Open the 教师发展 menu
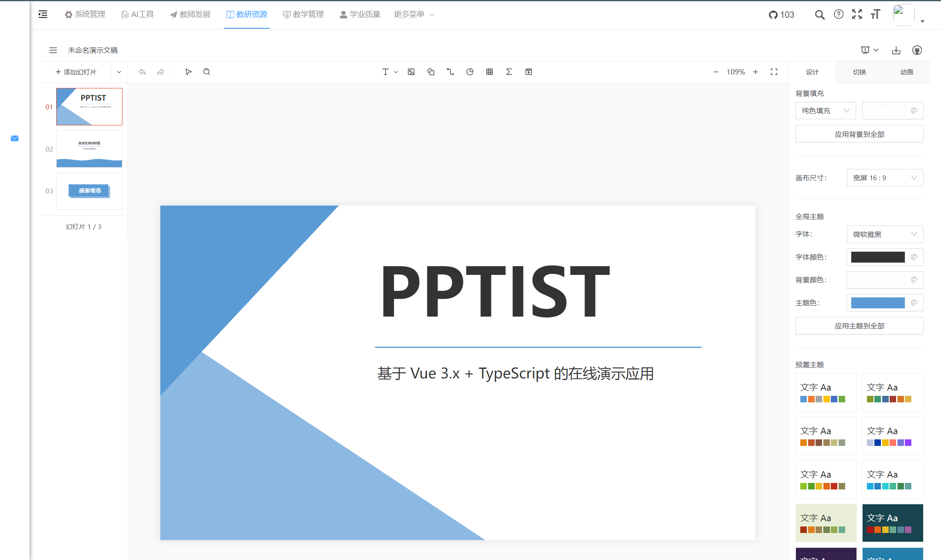The image size is (941, 560). (x=190, y=14)
